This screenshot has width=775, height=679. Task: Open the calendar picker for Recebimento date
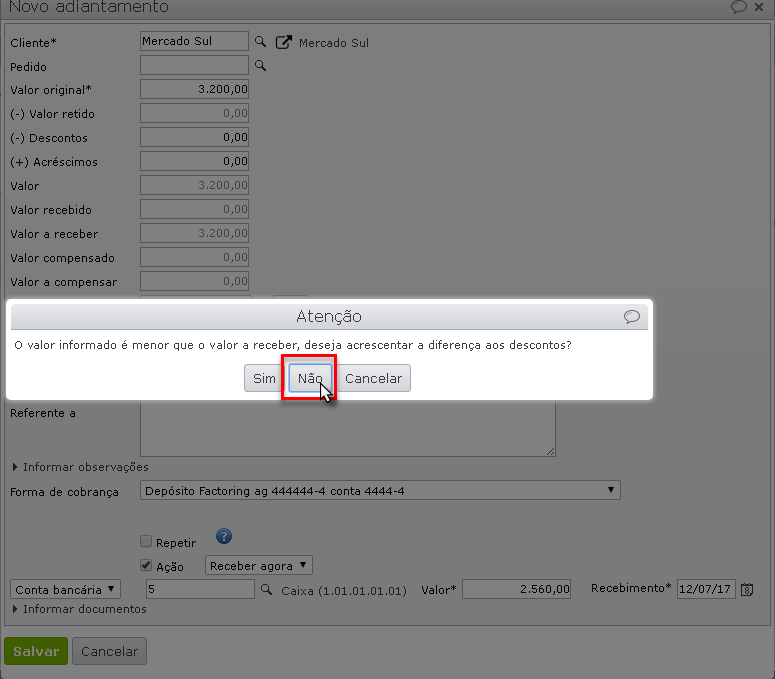click(747, 589)
